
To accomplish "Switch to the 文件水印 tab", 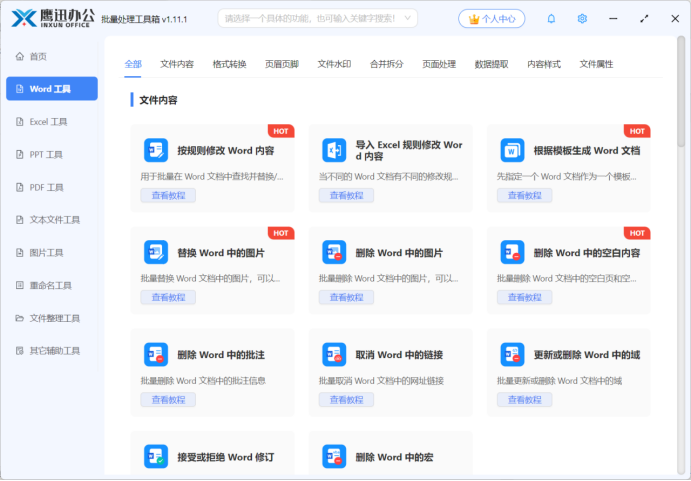I will coord(334,64).
